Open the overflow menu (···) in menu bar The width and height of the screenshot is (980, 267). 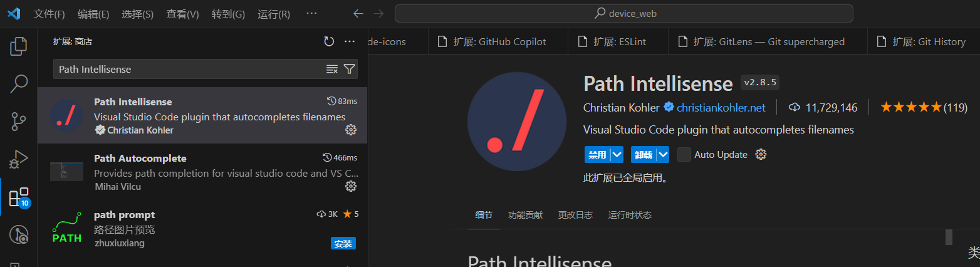click(311, 14)
